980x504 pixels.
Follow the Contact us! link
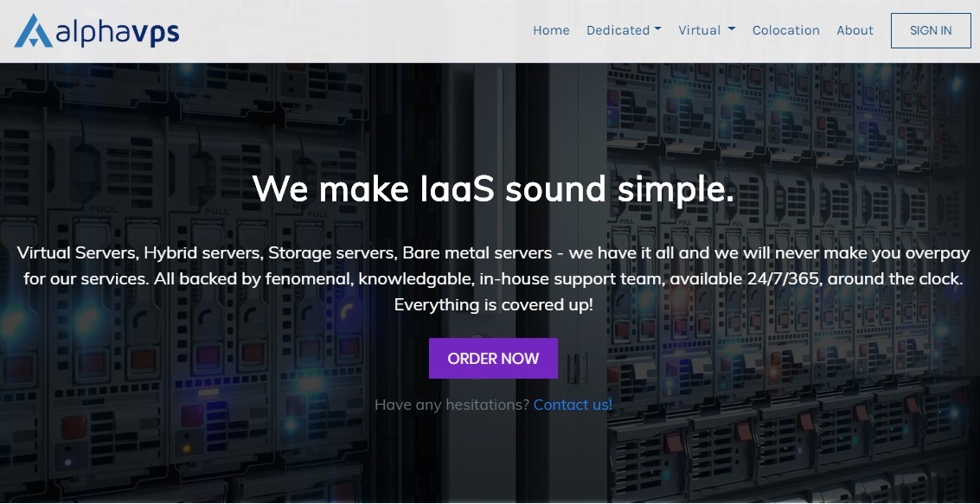[573, 405]
